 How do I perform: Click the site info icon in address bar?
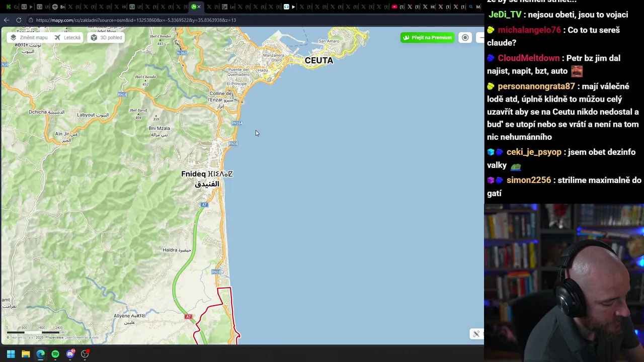coord(31,20)
